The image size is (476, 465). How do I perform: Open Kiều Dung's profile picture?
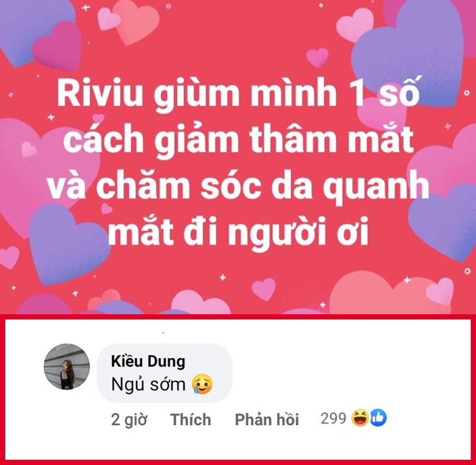coord(67,367)
